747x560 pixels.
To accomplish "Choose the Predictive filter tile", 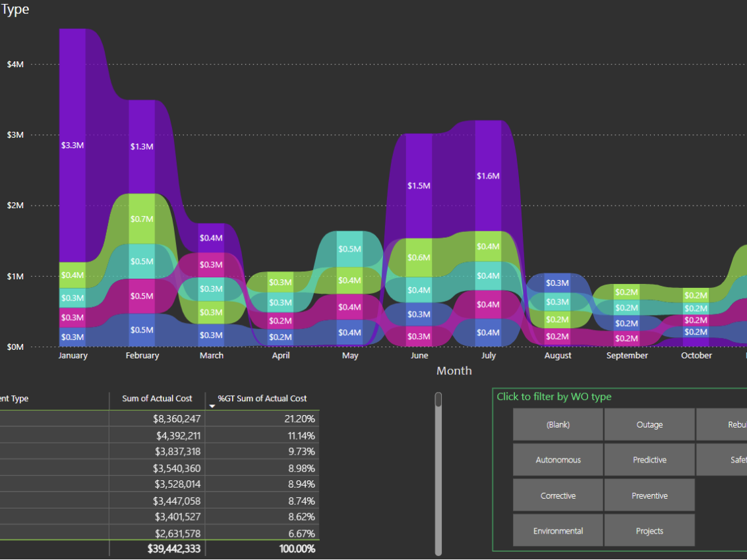I will click(x=649, y=460).
